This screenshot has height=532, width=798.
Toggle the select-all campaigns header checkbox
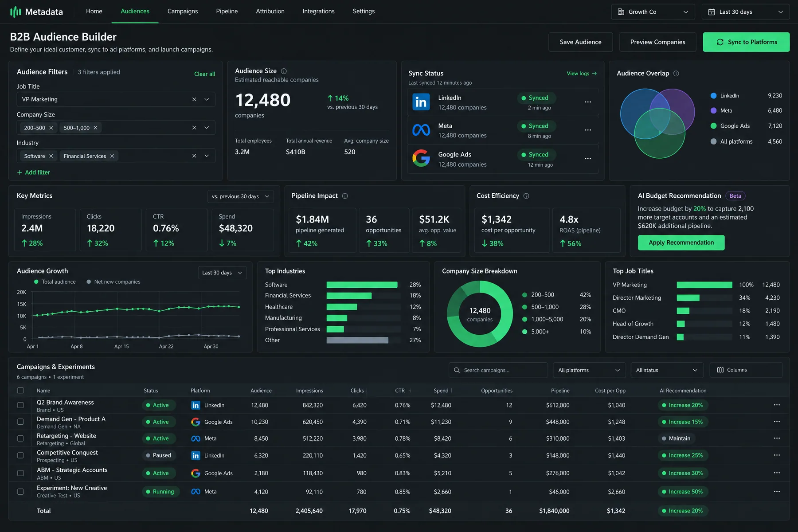pyautogui.click(x=20, y=391)
